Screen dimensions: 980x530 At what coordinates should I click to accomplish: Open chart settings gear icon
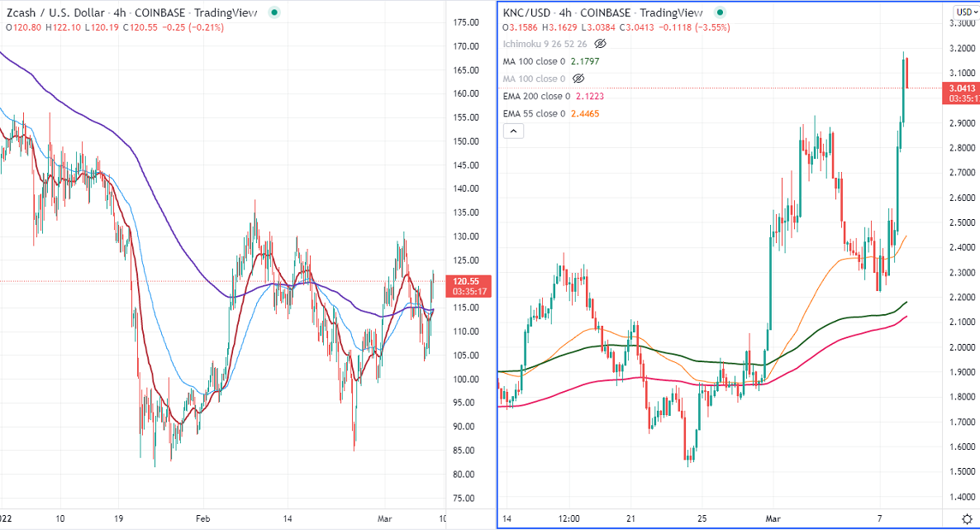point(966,518)
